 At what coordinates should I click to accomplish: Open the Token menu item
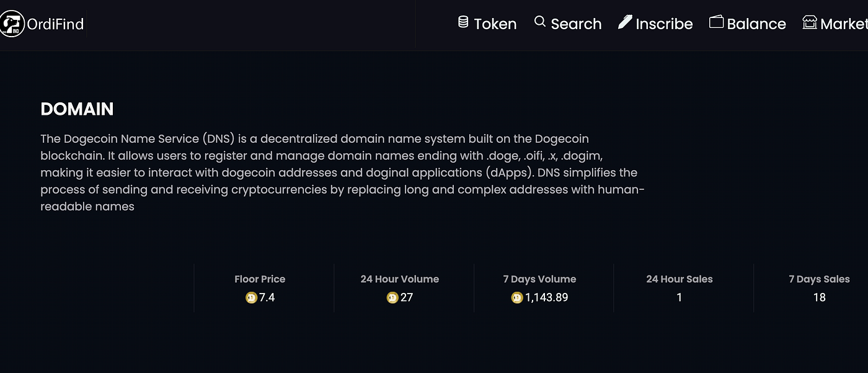click(x=495, y=24)
